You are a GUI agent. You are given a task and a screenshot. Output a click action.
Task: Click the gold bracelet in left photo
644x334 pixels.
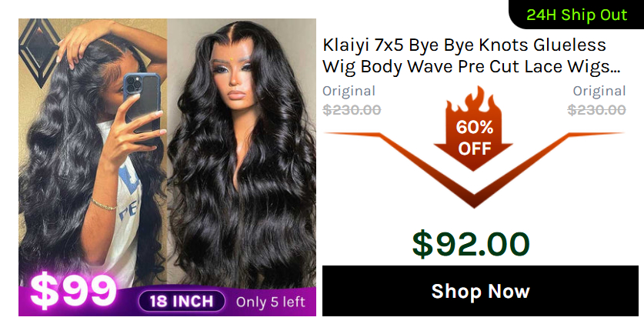click(105, 204)
